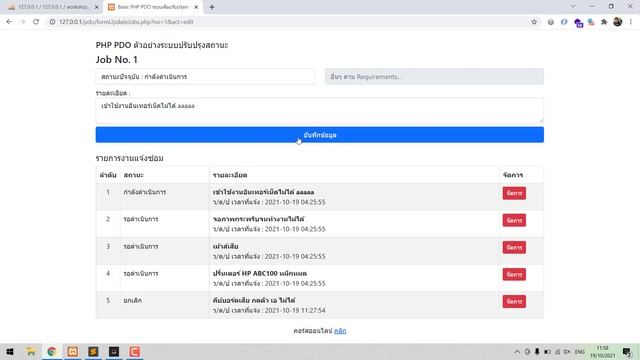Open the tab search chevron
Image resolution: width=640 pixels, height=360 pixels.
573,7
